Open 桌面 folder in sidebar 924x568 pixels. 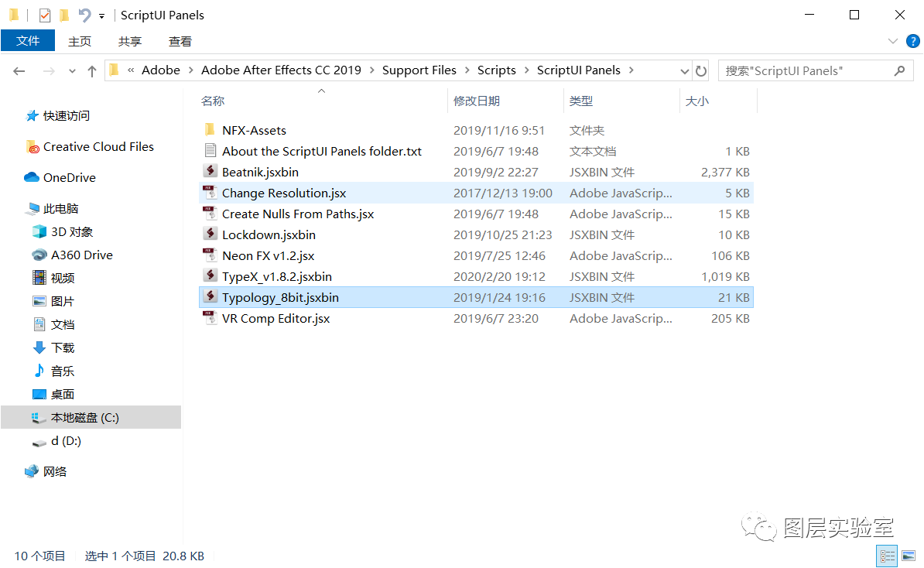click(x=62, y=394)
